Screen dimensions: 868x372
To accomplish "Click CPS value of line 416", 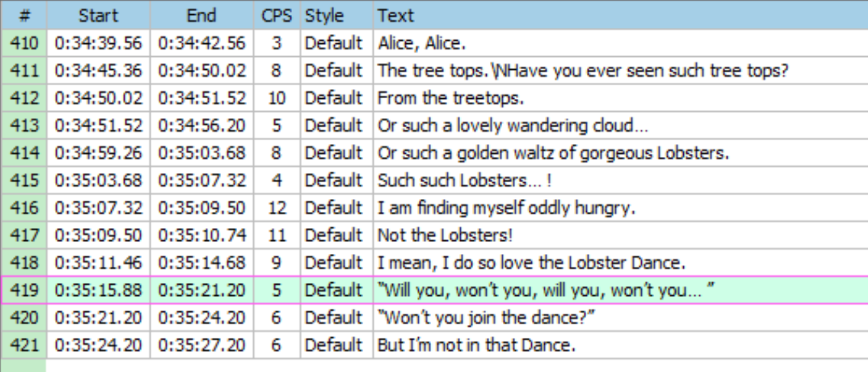I will (x=277, y=208).
